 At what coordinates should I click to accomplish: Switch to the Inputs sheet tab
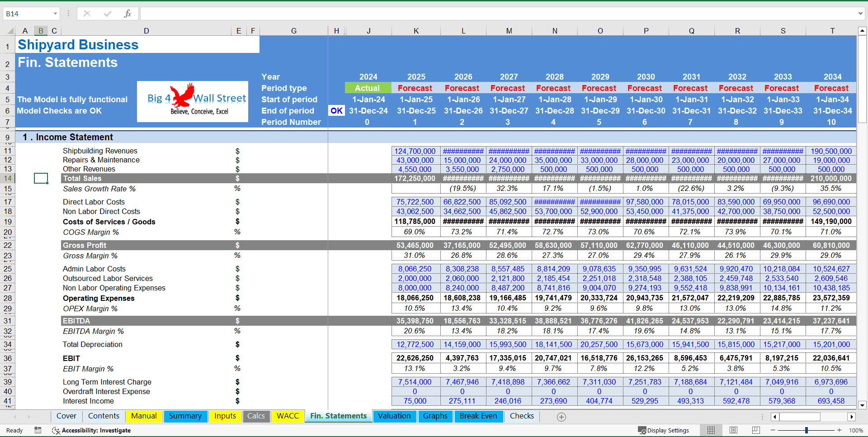tap(225, 416)
